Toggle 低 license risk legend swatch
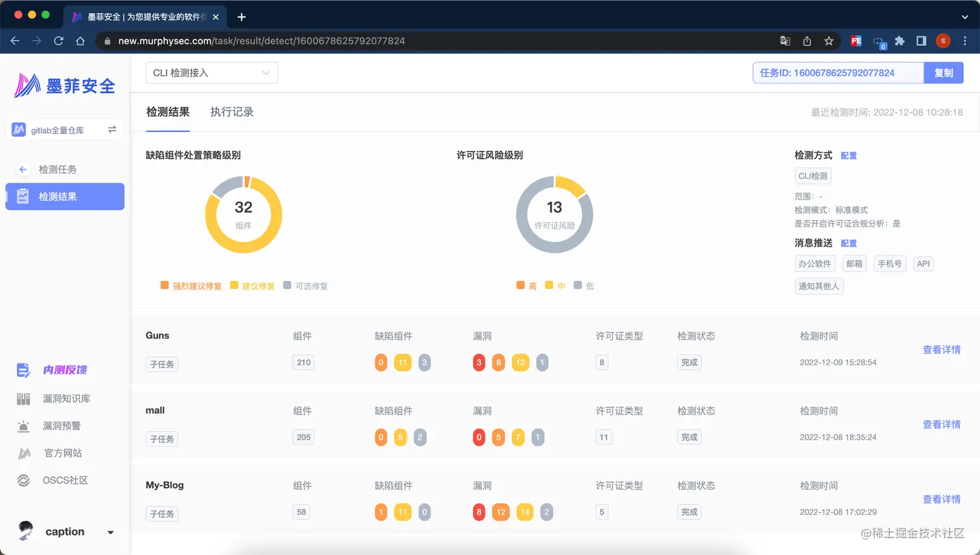 click(x=577, y=285)
